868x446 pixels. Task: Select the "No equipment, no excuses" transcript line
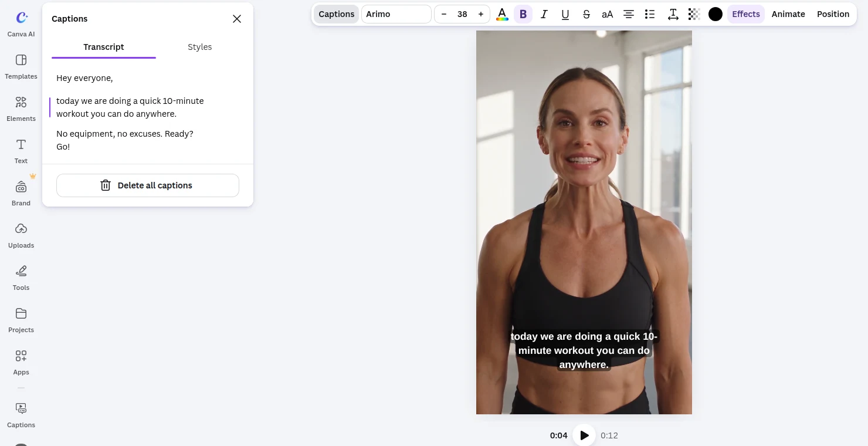tap(125, 140)
